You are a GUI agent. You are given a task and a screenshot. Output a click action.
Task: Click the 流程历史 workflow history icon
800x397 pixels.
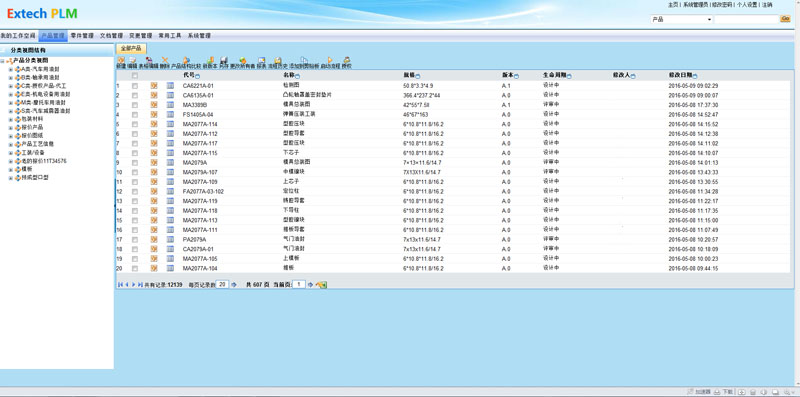tap(278, 60)
